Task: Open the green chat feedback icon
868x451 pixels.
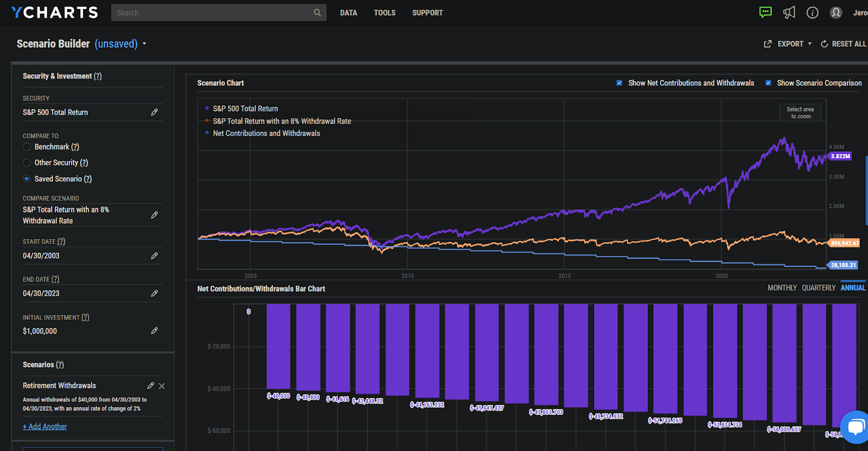Action: point(765,12)
